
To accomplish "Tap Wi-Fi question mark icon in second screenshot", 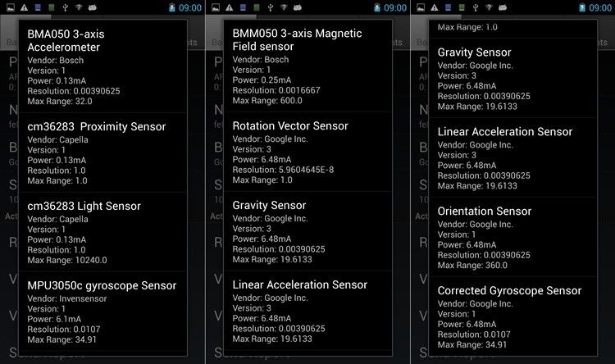I will click(284, 7).
